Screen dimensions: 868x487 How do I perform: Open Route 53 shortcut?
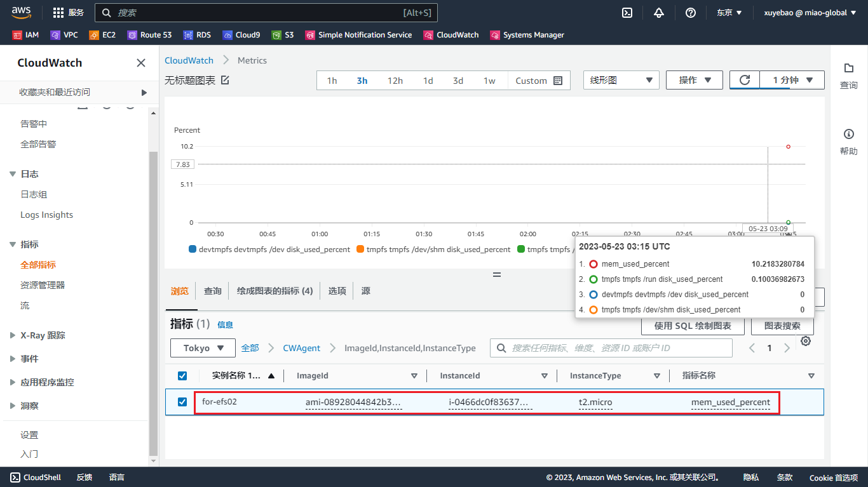click(x=149, y=35)
